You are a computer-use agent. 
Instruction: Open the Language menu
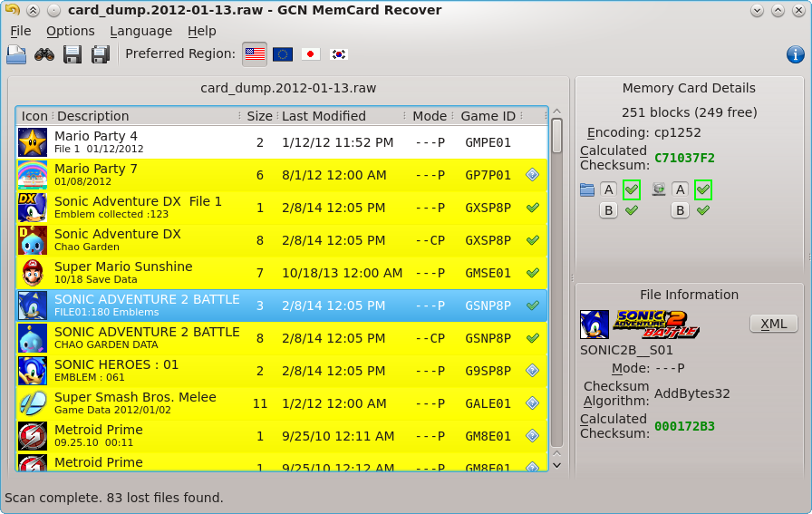[140, 31]
